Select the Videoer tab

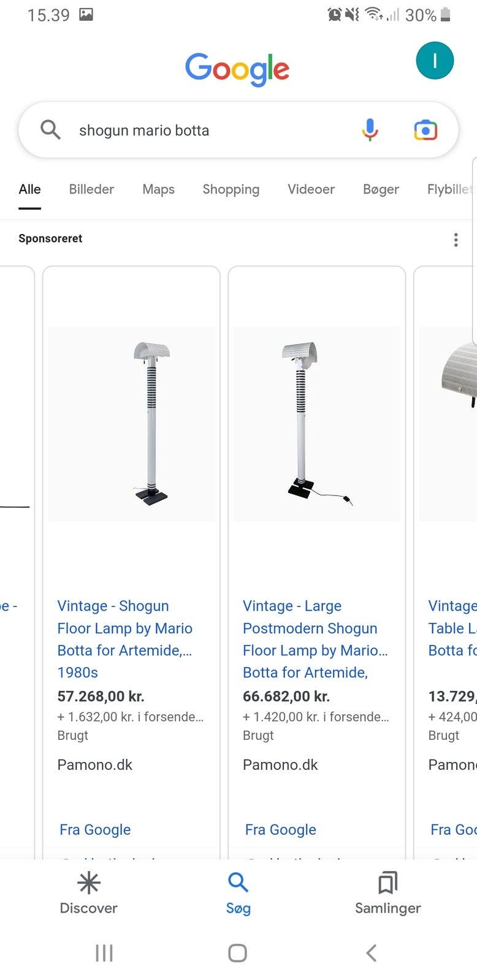311,189
